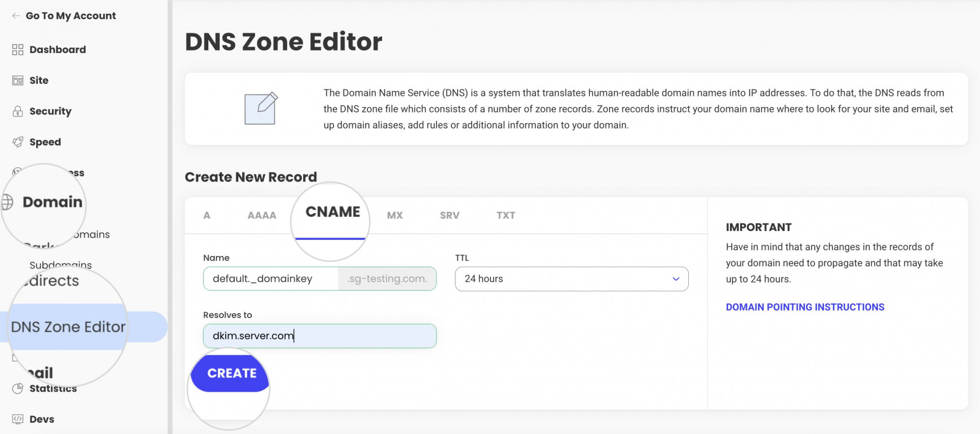This screenshot has height=434, width=980.
Task: Click the Statistics pie chart icon
Action: (x=18, y=389)
